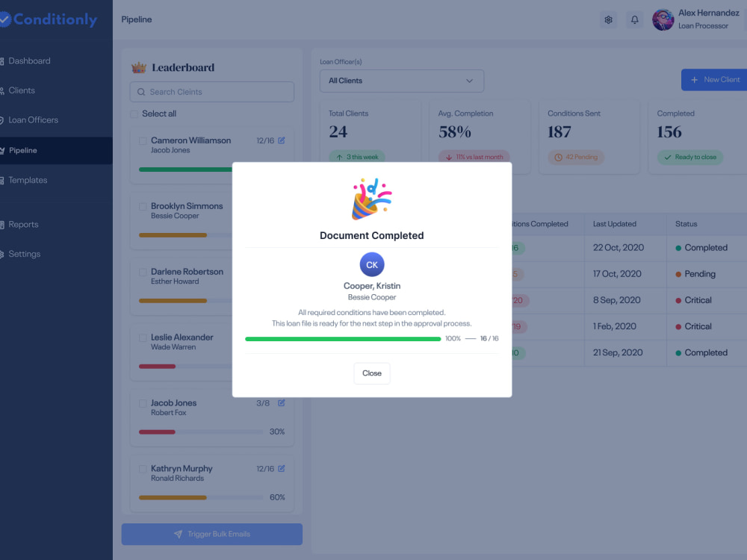Click the green dot beside 22 Oct Completed status
Image resolution: width=747 pixels, height=560 pixels.
[678, 248]
